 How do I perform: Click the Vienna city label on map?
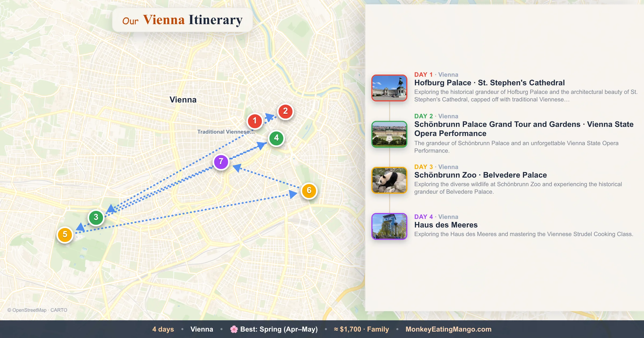coord(183,100)
